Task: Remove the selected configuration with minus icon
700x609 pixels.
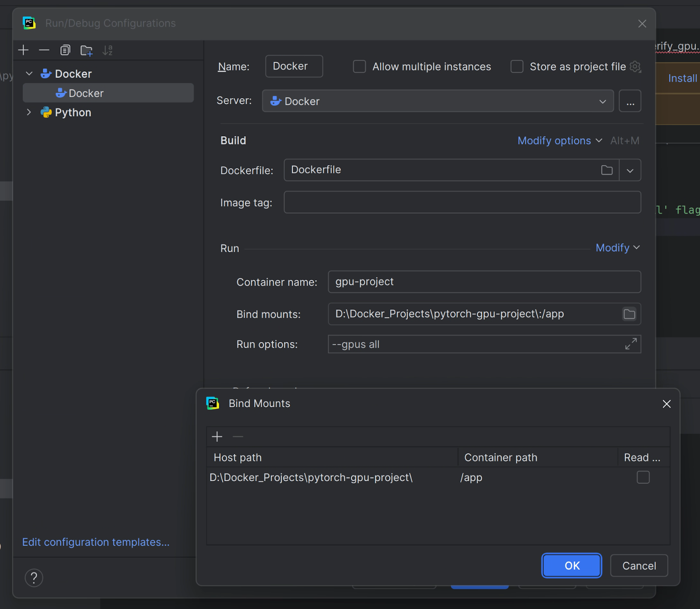Action: click(x=44, y=50)
